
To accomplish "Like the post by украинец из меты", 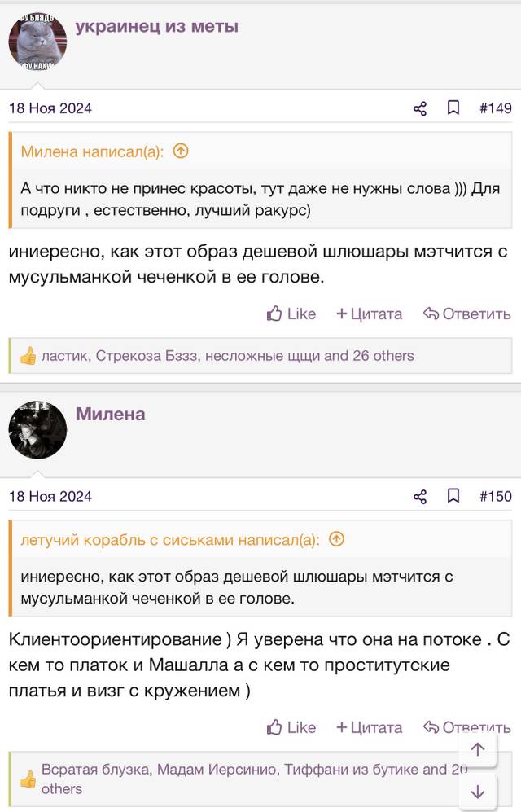I will tap(291, 314).
